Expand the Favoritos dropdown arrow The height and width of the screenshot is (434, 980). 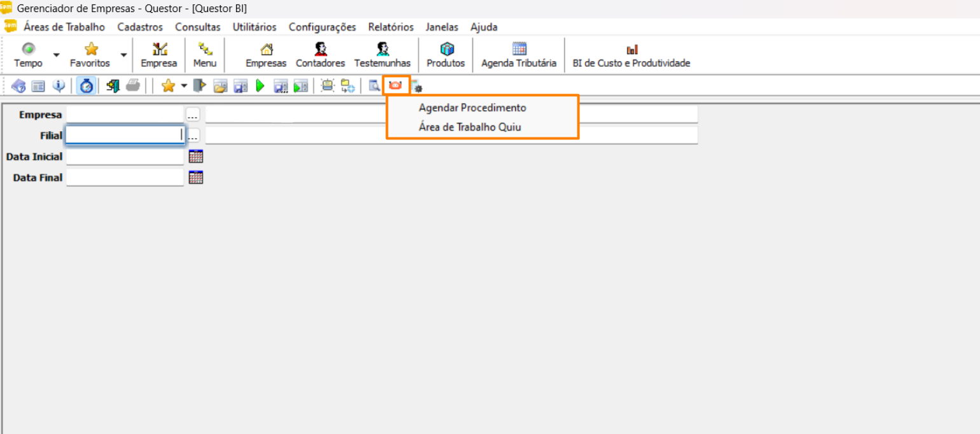124,55
